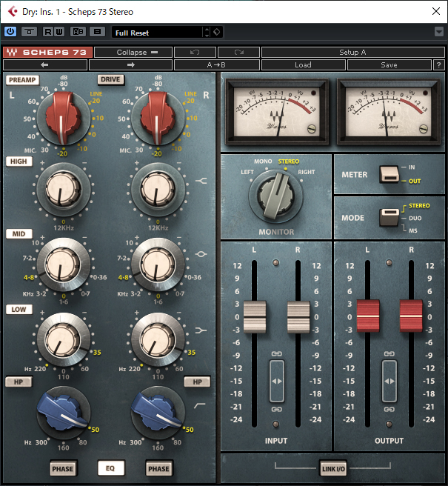Image resolution: width=448 pixels, height=486 pixels.
Task: Click right channel low frequency knob
Action: [158, 340]
